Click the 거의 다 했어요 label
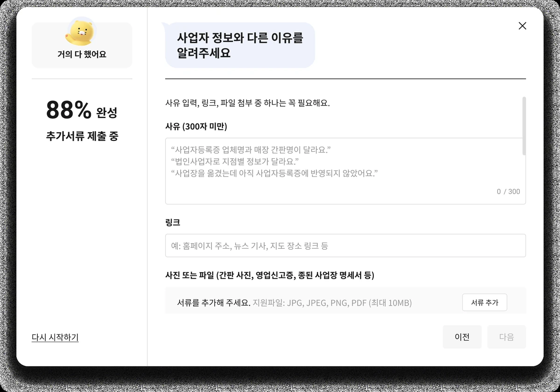The height and width of the screenshot is (392, 560). [x=82, y=55]
